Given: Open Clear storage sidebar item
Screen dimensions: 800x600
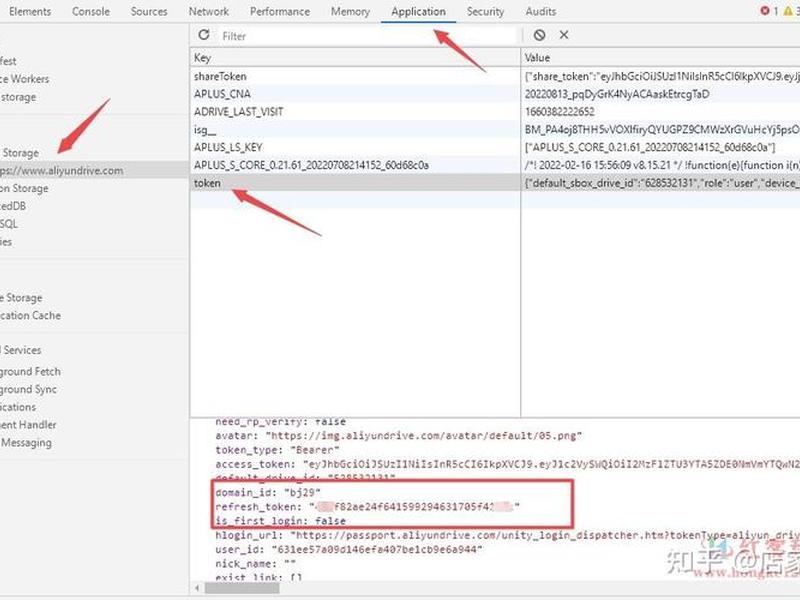Looking at the screenshot, I should tap(18, 97).
